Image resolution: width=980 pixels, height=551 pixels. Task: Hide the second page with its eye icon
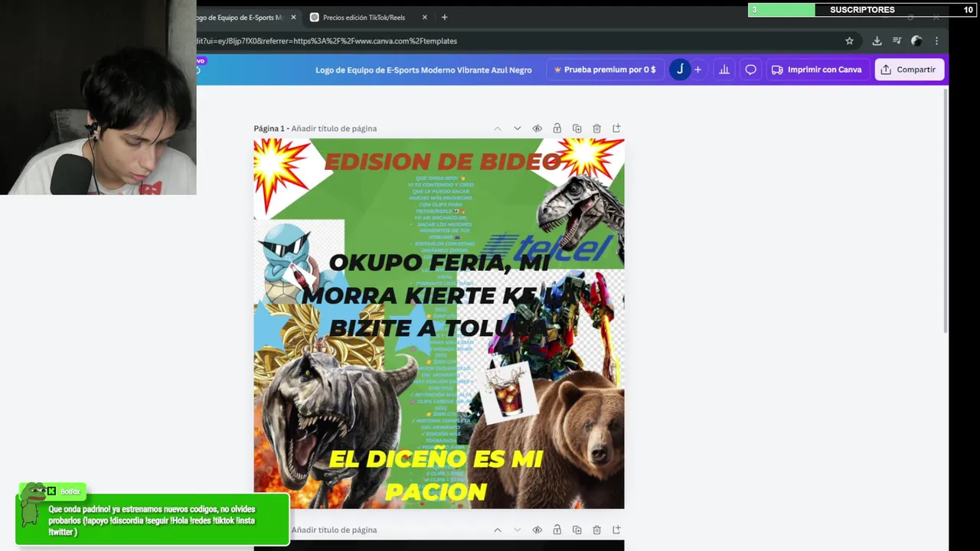[537, 530]
